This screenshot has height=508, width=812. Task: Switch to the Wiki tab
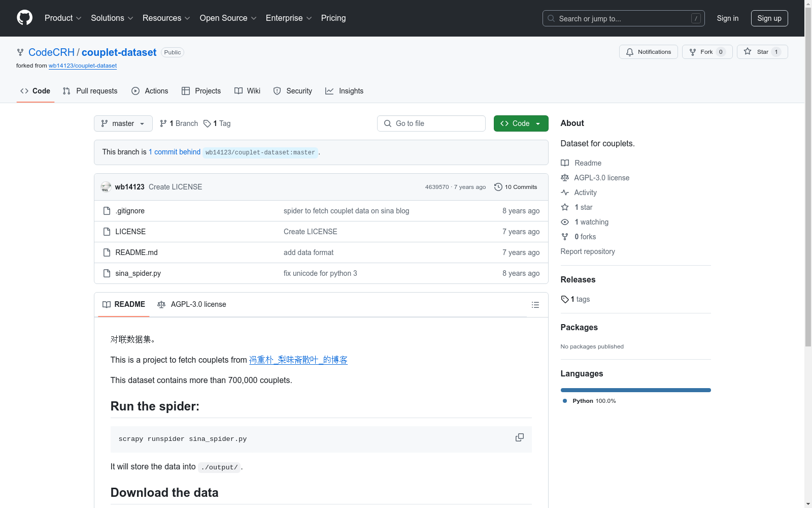[x=247, y=91]
